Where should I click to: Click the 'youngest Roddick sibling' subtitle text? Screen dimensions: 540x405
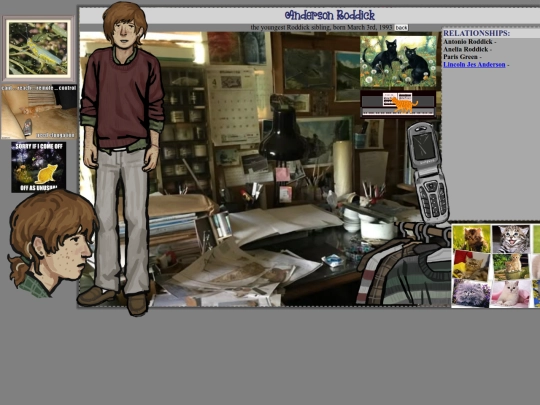[x=321, y=27]
